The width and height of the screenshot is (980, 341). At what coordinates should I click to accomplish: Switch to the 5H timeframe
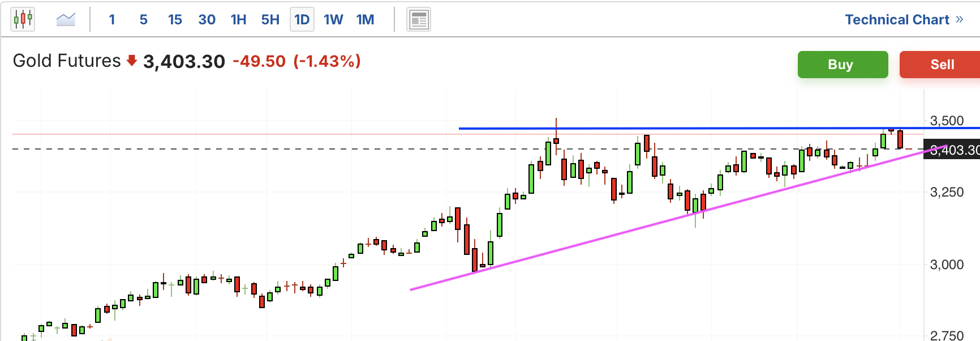click(x=270, y=20)
